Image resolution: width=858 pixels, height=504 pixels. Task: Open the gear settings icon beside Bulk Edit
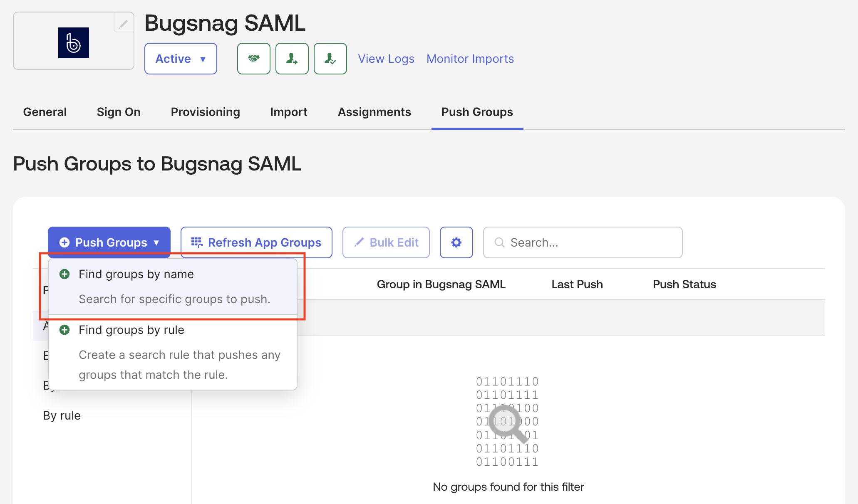click(456, 242)
